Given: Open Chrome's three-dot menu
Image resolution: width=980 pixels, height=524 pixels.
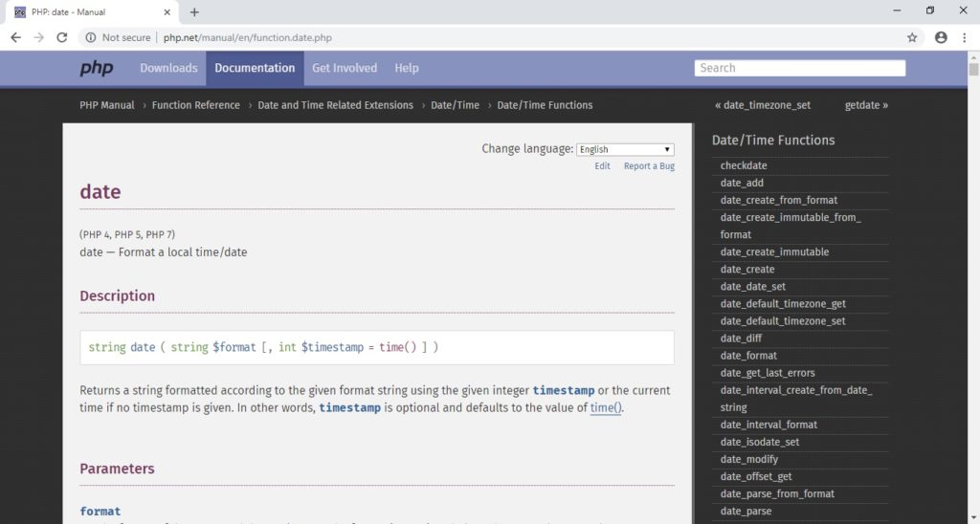Looking at the screenshot, I should 965,37.
